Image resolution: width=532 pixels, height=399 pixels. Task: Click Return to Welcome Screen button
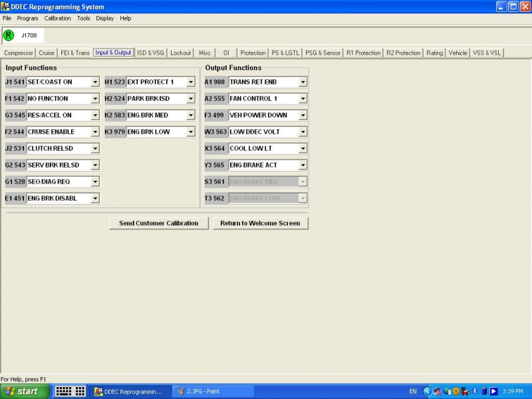click(x=260, y=223)
